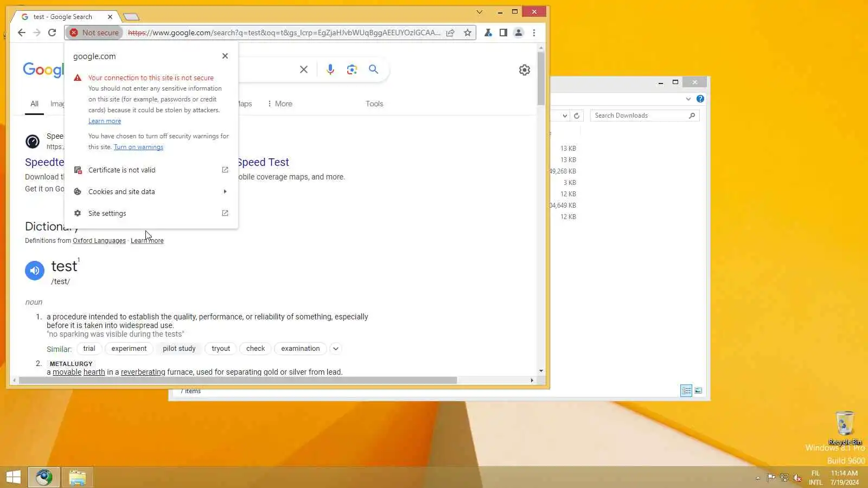868x488 pixels.
Task: Click the Chrome taskbar icon
Action: (44, 477)
